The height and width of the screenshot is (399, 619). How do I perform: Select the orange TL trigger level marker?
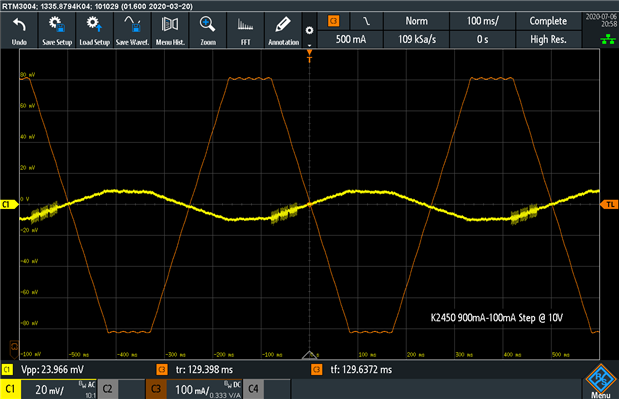(x=609, y=204)
